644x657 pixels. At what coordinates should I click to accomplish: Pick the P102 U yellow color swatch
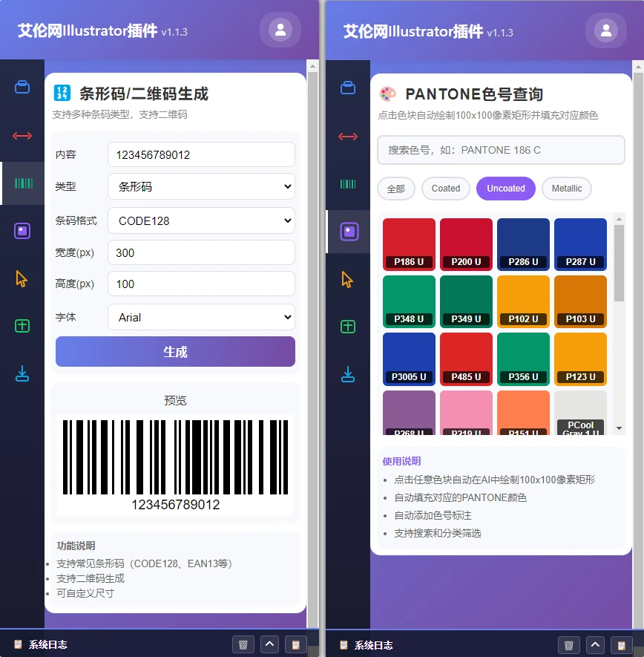(x=523, y=301)
